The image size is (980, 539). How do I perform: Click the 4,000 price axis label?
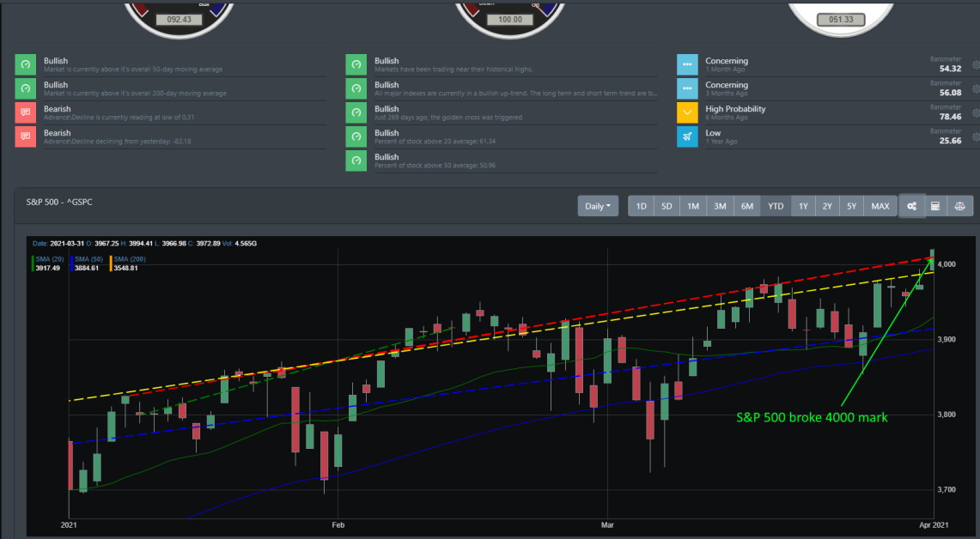947,264
